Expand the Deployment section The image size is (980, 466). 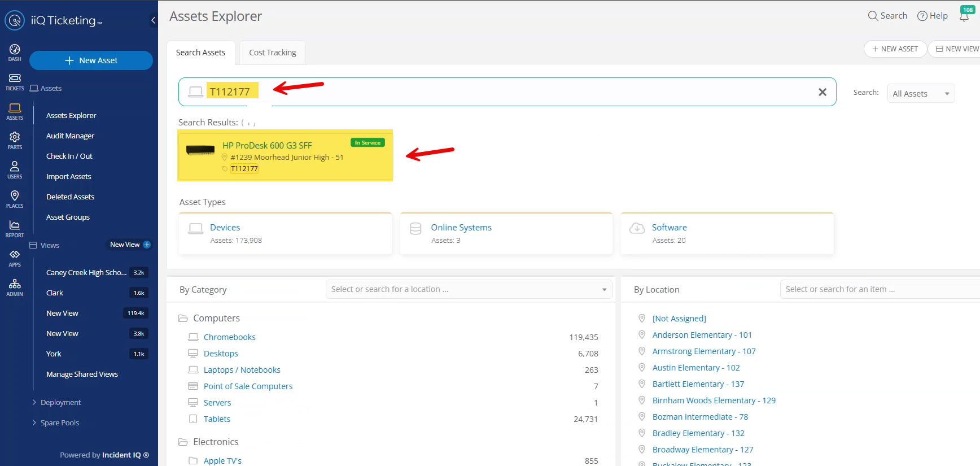(x=60, y=402)
